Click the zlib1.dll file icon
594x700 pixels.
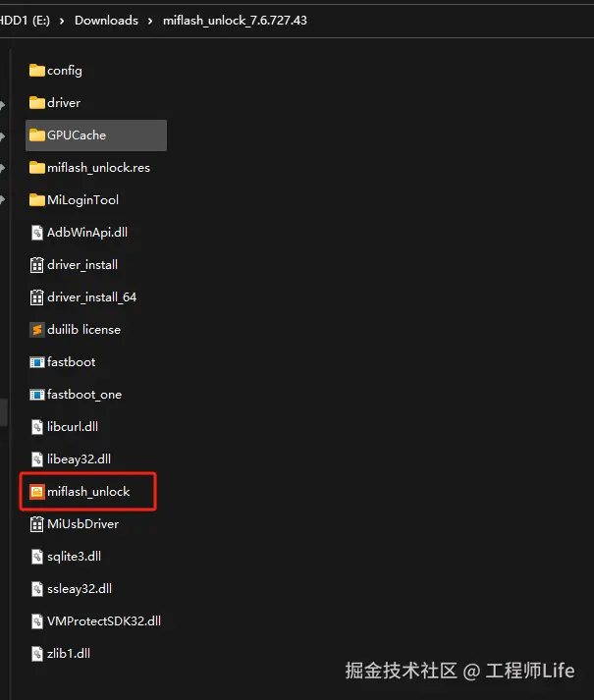click(x=37, y=654)
